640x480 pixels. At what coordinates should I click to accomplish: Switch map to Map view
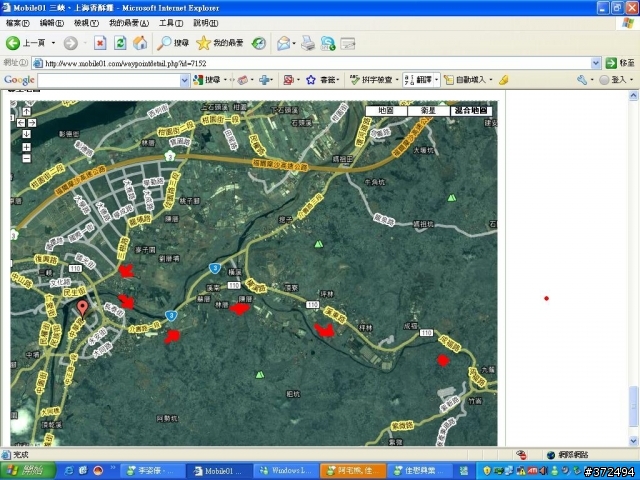386,111
